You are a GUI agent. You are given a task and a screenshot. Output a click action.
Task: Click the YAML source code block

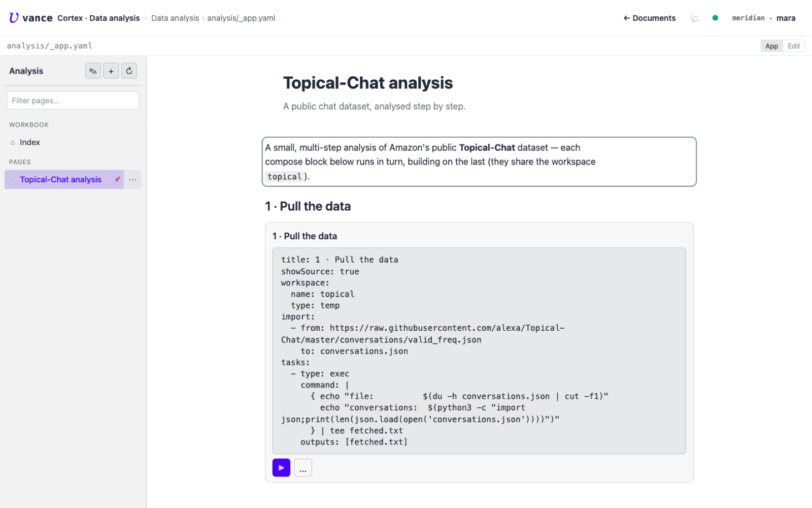[479, 351]
